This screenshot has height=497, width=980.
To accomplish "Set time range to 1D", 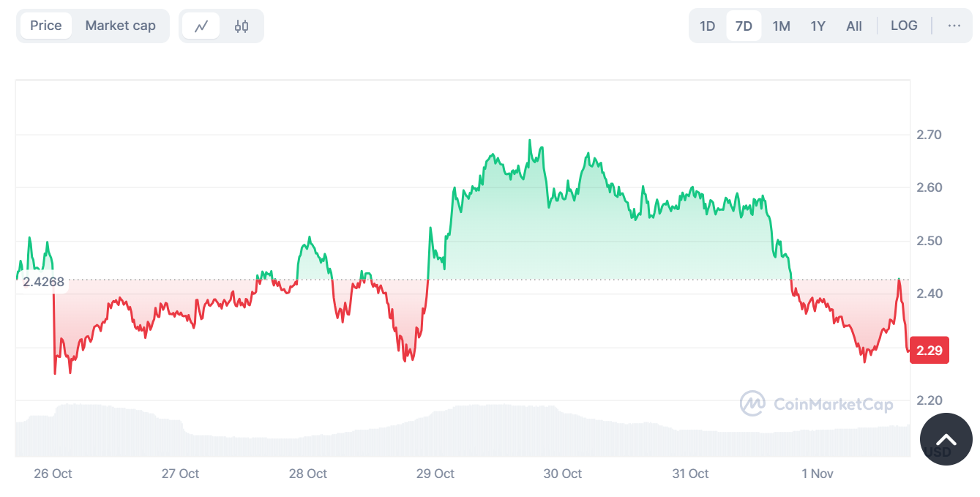I will [x=707, y=26].
